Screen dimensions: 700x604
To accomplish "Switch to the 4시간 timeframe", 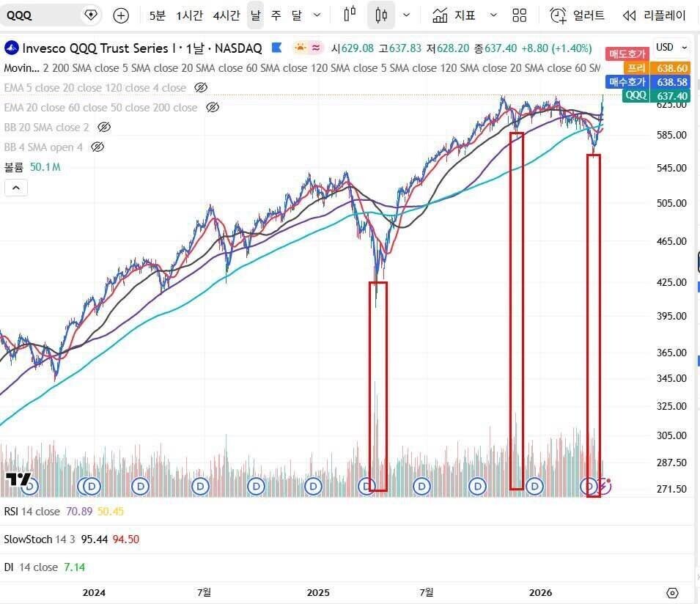I will pyautogui.click(x=226, y=15).
